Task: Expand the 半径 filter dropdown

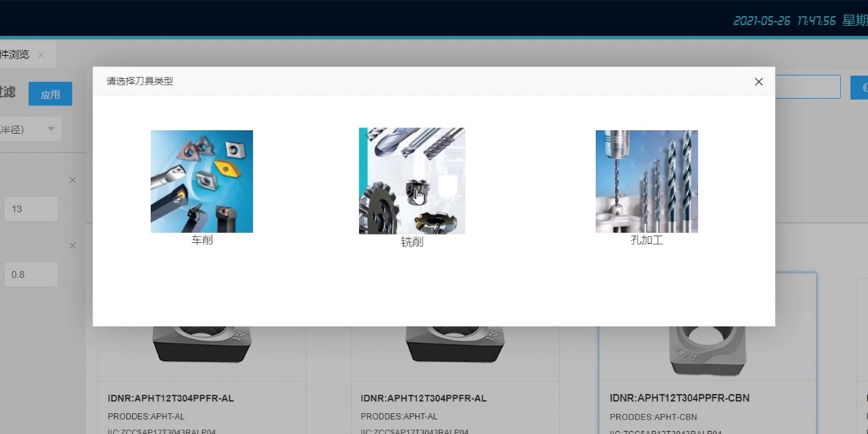Action: [51, 129]
